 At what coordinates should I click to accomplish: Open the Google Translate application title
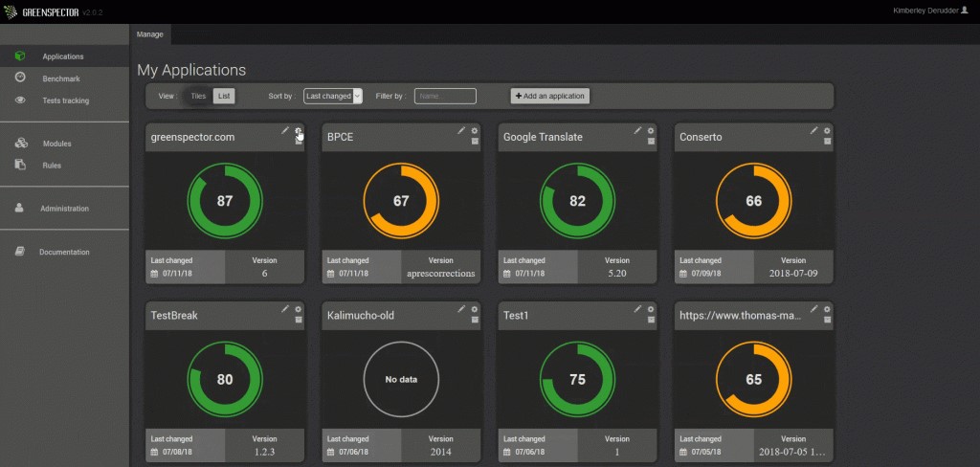pyautogui.click(x=543, y=137)
